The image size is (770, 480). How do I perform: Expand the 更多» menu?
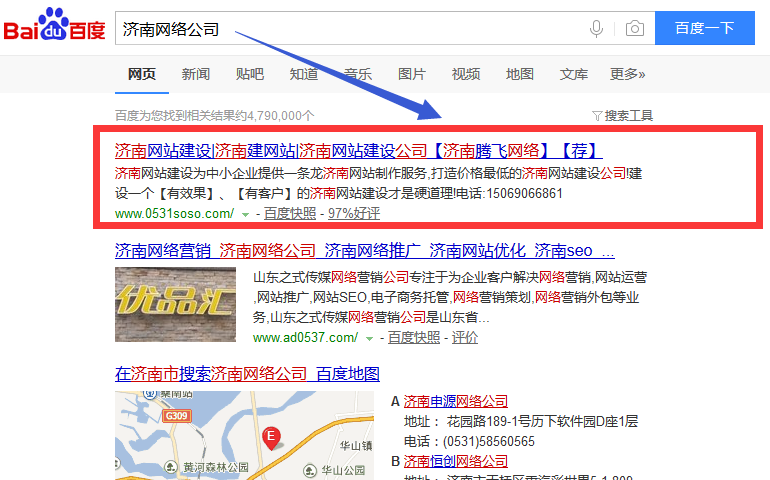(x=628, y=74)
